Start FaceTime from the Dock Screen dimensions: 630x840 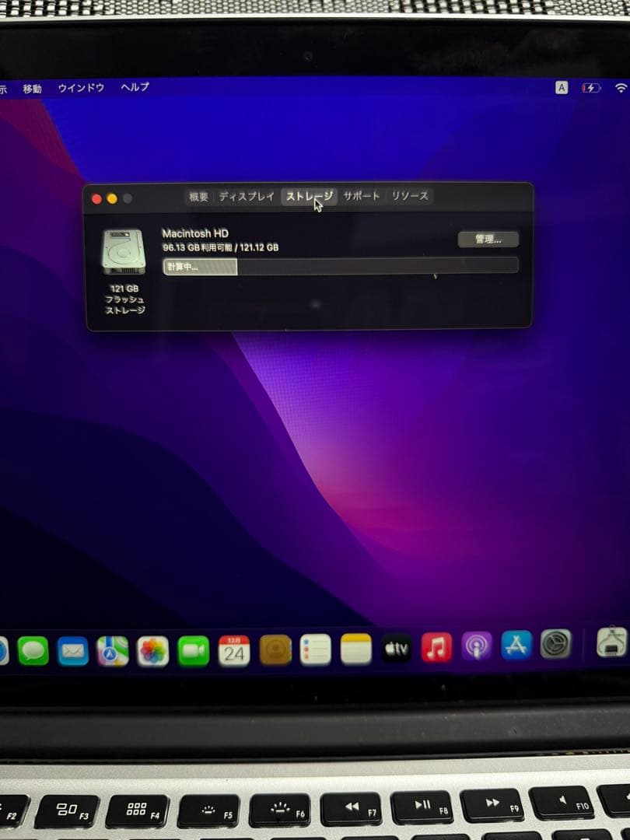pyautogui.click(x=191, y=649)
